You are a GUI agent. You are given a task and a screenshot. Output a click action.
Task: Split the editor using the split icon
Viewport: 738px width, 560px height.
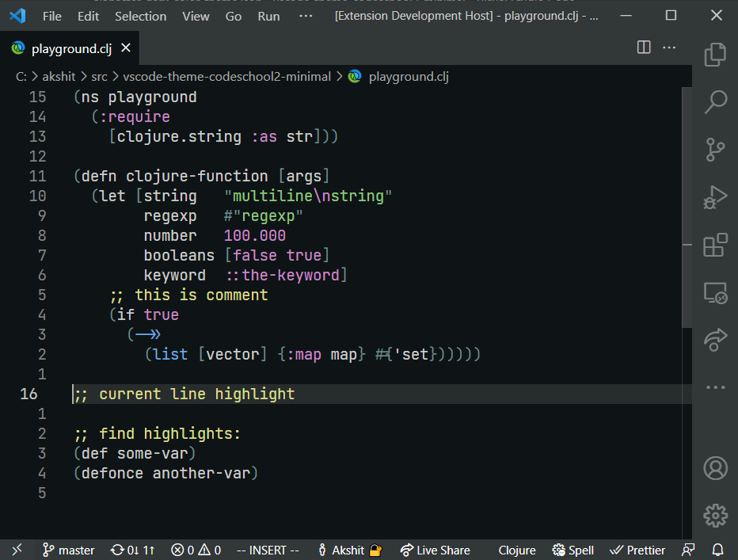click(642, 48)
